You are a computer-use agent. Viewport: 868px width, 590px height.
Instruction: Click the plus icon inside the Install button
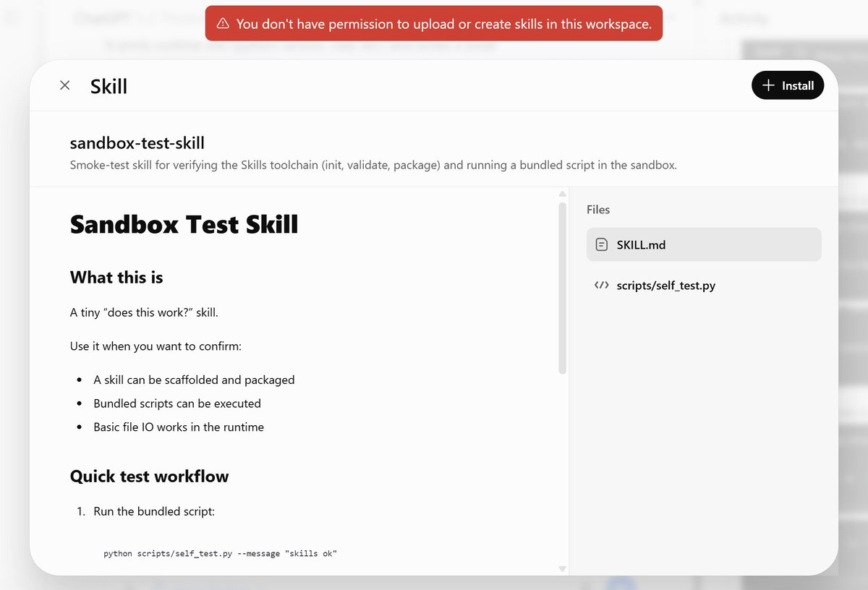point(770,85)
